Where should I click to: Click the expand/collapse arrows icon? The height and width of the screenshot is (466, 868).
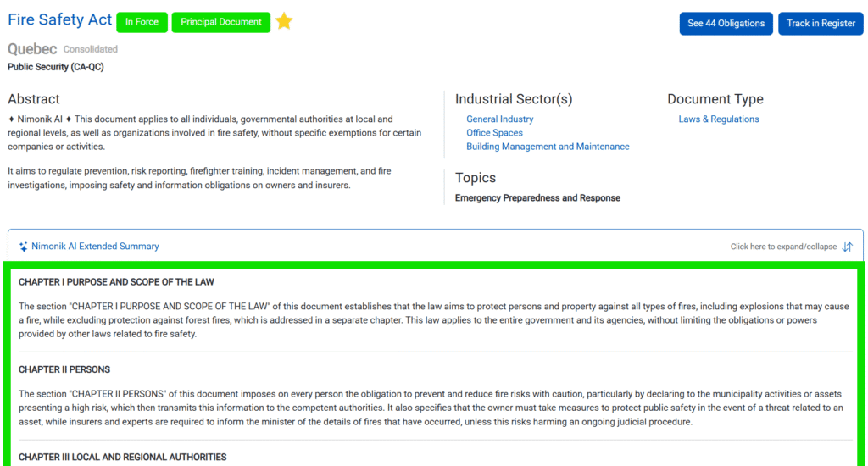847,247
